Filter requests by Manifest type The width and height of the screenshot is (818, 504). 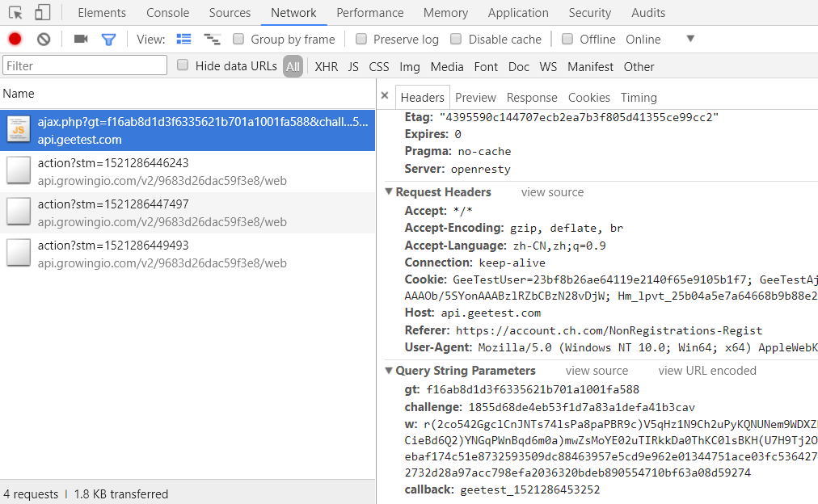(590, 67)
